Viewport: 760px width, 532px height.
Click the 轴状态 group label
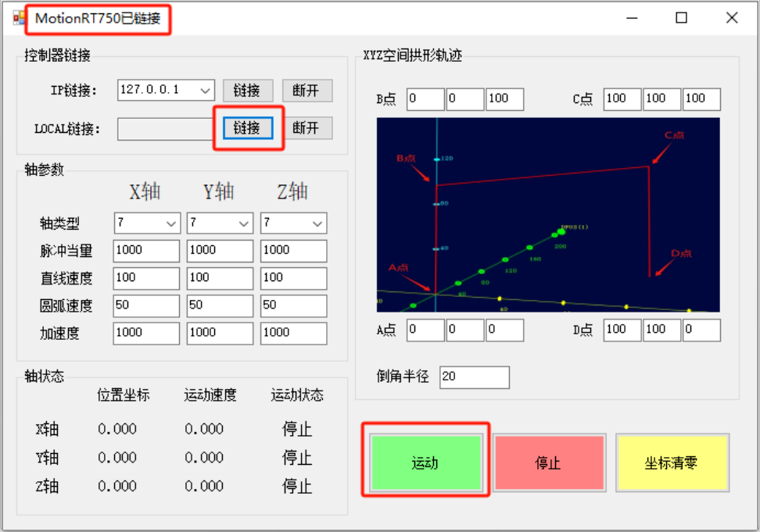click(x=44, y=376)
